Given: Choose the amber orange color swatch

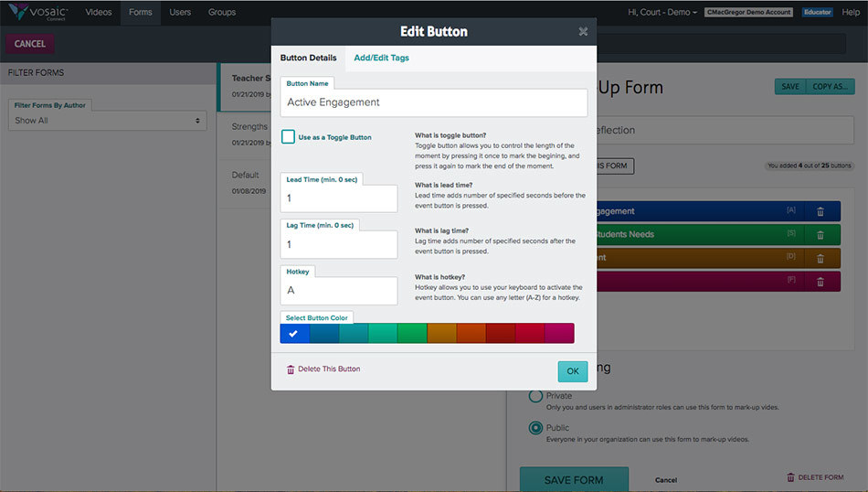Looking at the screenshot, I should [441, 334].
